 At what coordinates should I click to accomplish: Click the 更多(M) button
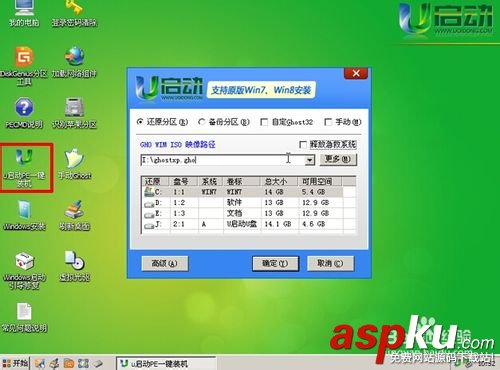point(338,159)
